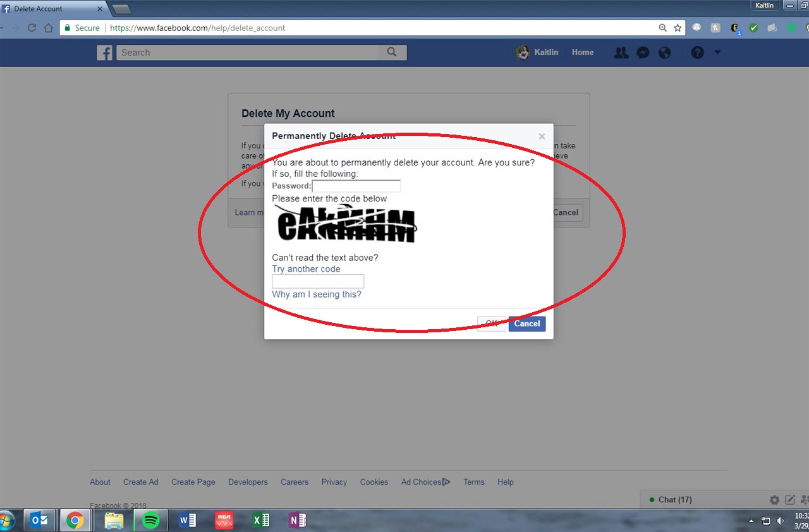
Task: Show hidden system tray icons arrow
Action: 751,521
